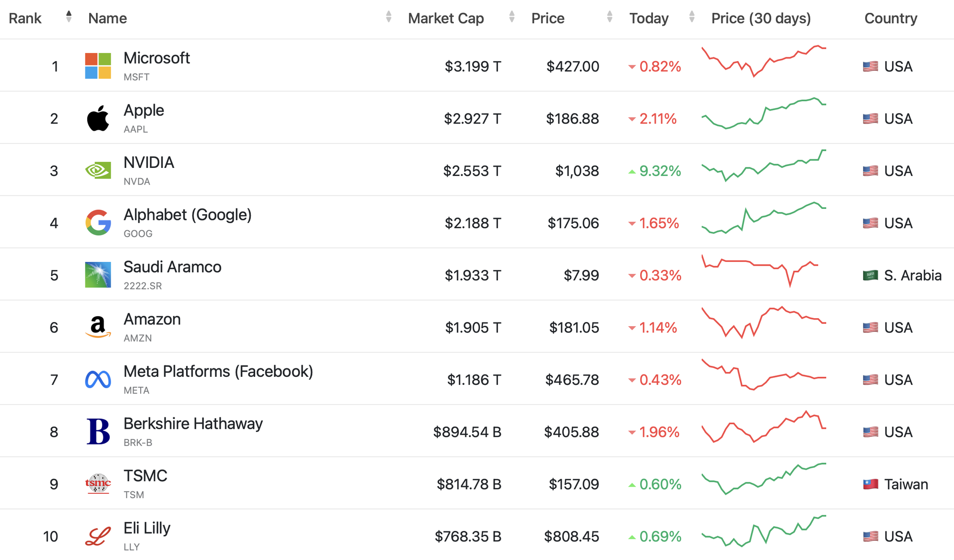Click the Apple logo icon
954x560 pixels.
point(98,118)
